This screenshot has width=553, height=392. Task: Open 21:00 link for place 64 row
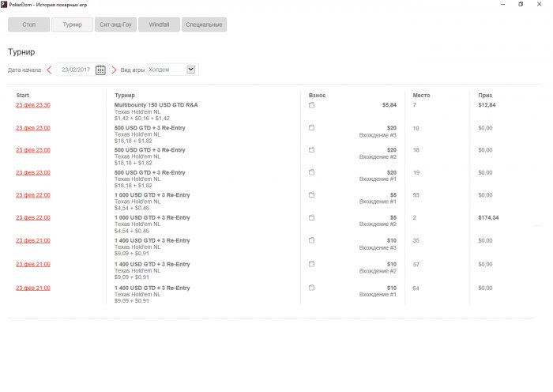[x=33, y=288]
